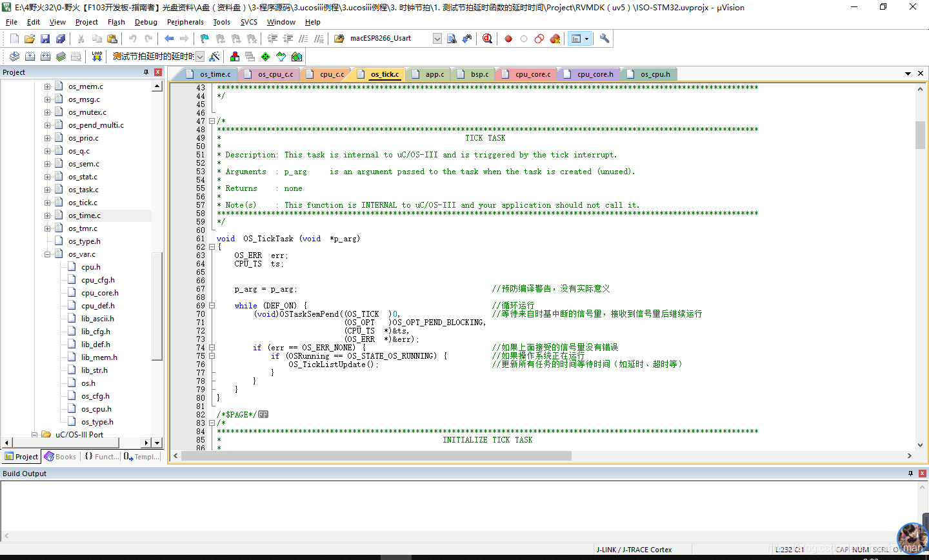The width and height of the screenshot is (929, 560).
Task: Click the editor horizontal scrollbar thumb
Action: 376,456
